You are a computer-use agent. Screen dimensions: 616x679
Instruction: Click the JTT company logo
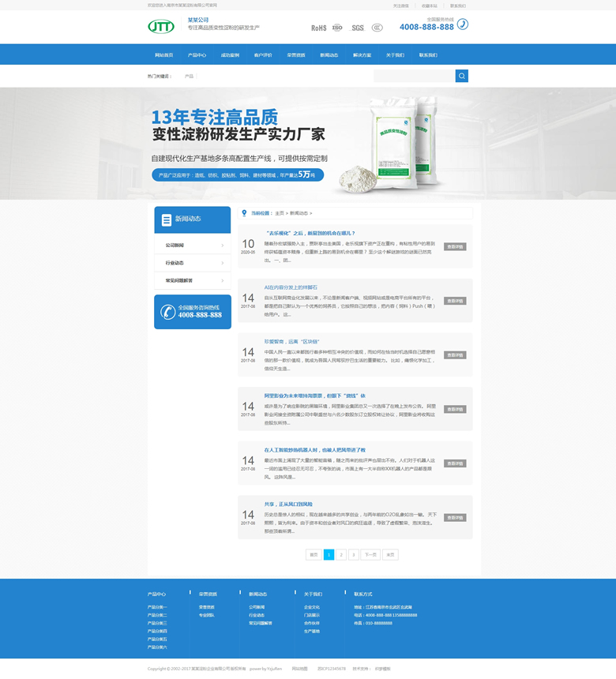pyautogui.click(x=161, y=27)
